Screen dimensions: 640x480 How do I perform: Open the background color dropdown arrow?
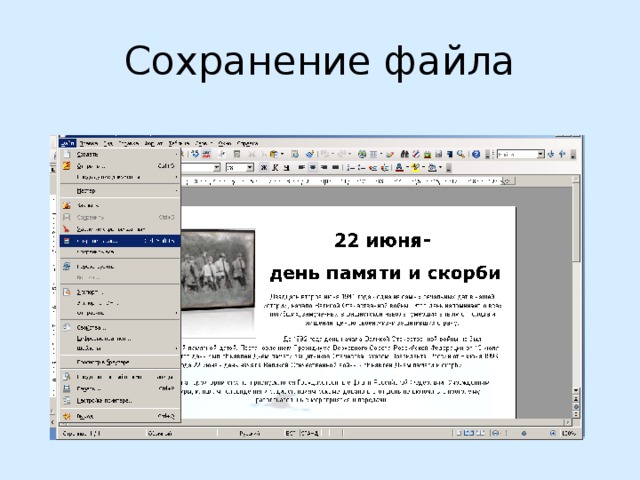(440, 168)
